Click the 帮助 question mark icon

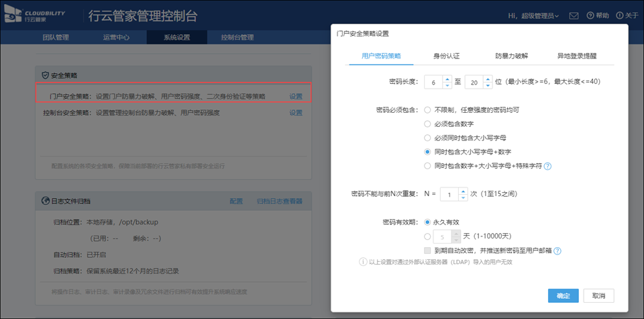point(590,15)
